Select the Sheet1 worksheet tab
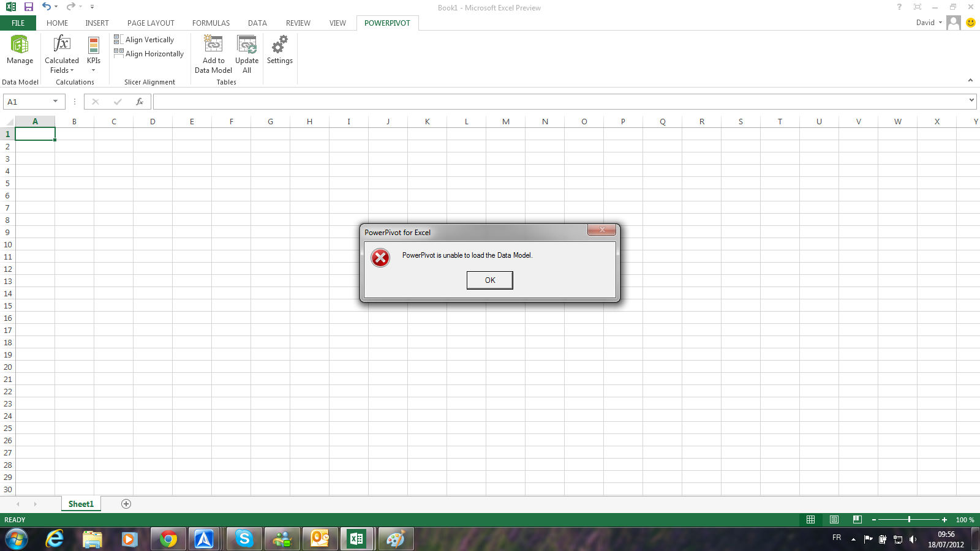The height and width of the screenshot is (551, 980). (x=81, y=504)
